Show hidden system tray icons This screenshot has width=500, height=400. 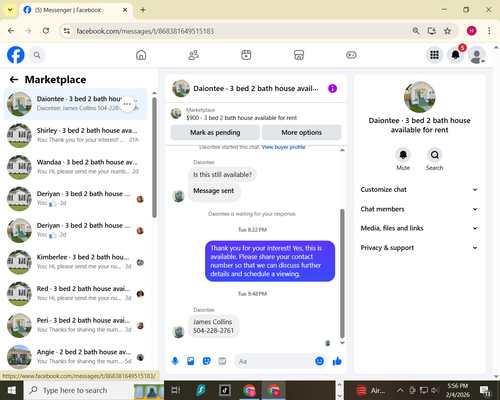[x=400, y=390]
